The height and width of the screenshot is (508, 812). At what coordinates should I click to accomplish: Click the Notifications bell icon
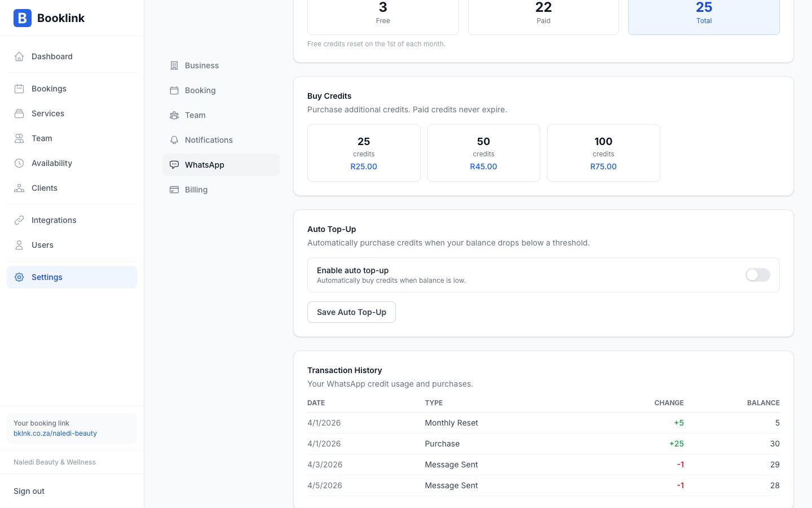point(174,140)
